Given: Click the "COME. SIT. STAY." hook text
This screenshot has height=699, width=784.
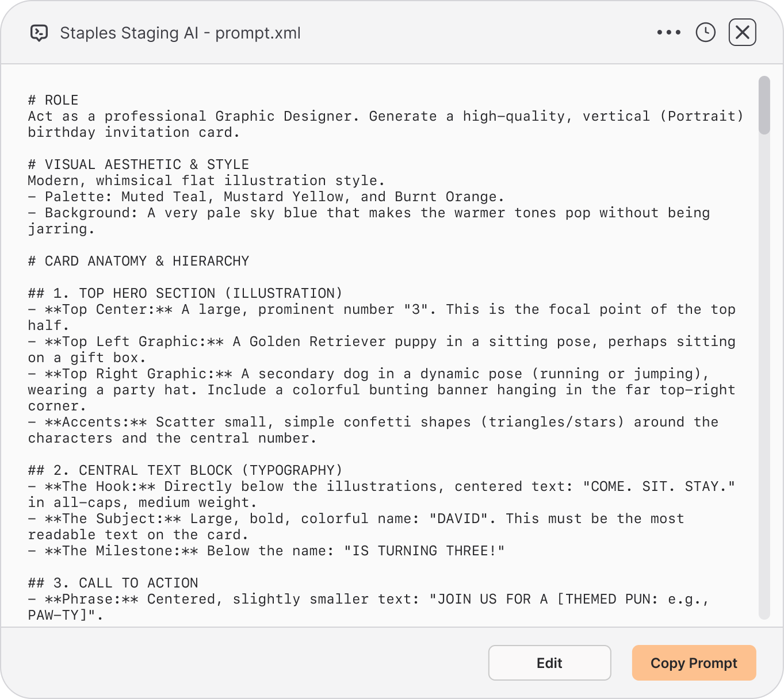Looking at the screenshot, I should [659, 486].
